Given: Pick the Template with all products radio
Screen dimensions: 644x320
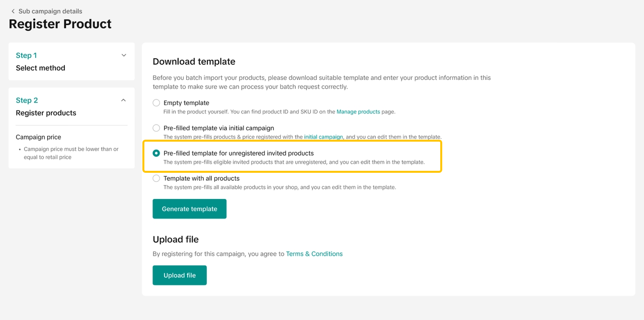Looking at the screenshot, I should coord(156,178).
